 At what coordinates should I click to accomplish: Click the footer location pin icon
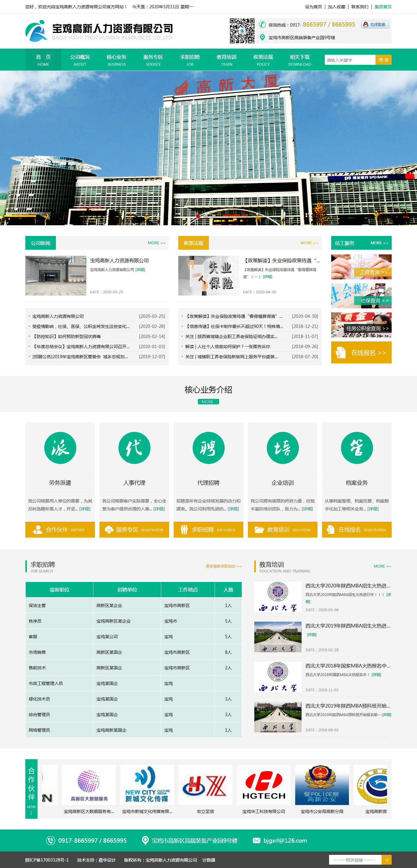tap(145, 840)
